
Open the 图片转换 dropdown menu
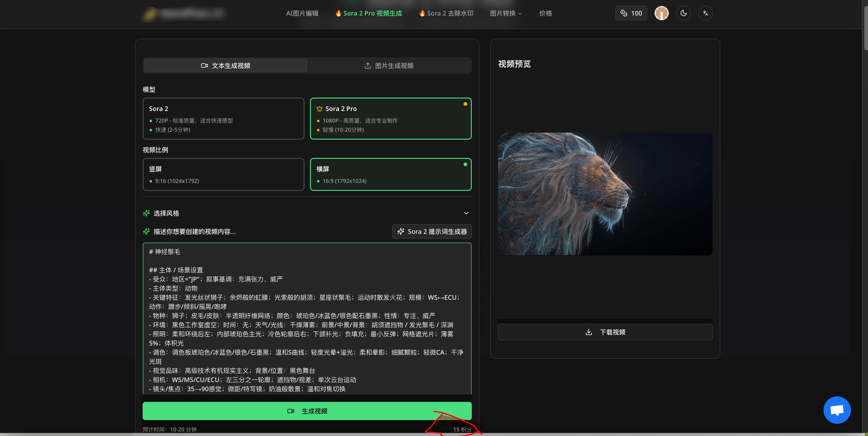click(x=505, y=13)
